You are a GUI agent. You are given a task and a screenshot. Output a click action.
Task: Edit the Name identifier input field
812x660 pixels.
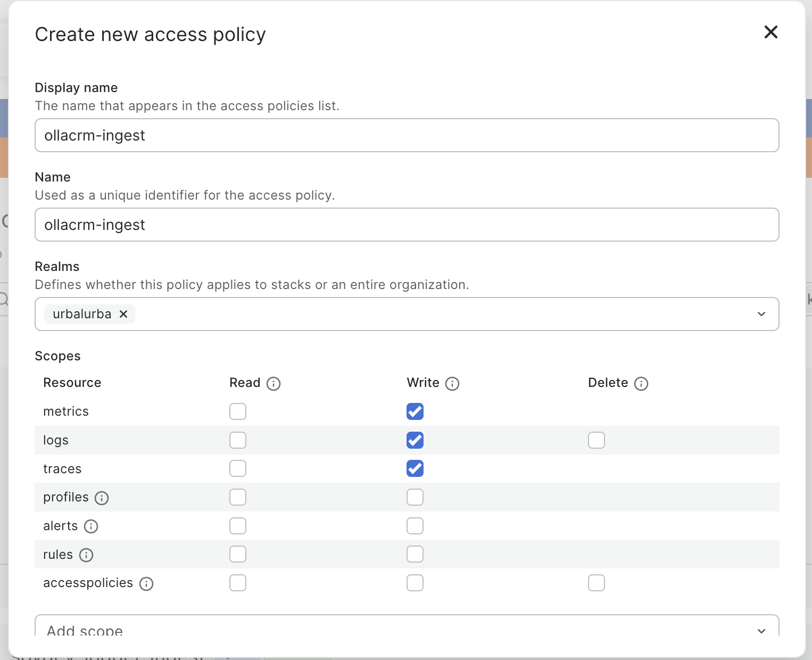point(407,225)
